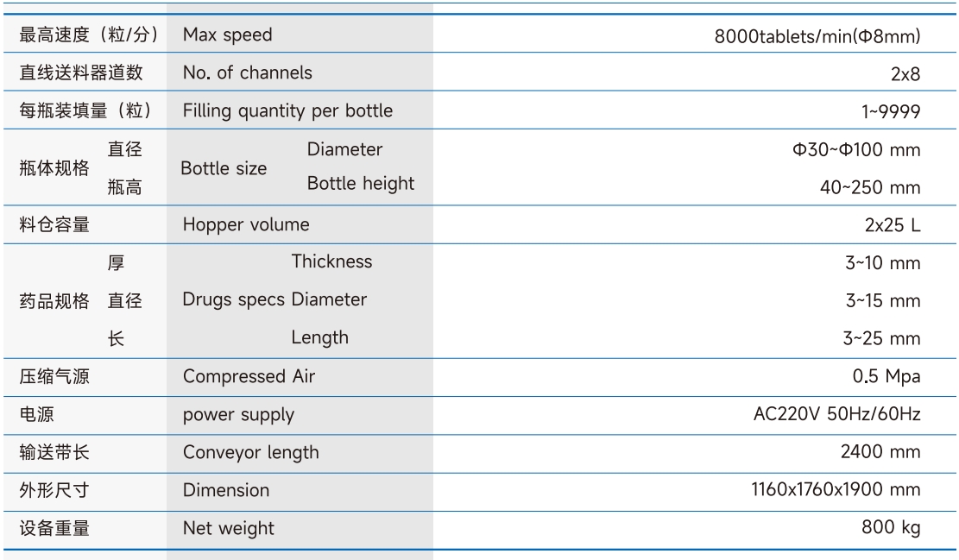Click the 'power supply' label
Image resolution: width=959 pixels, height=560 pixels.
(238, 415)
